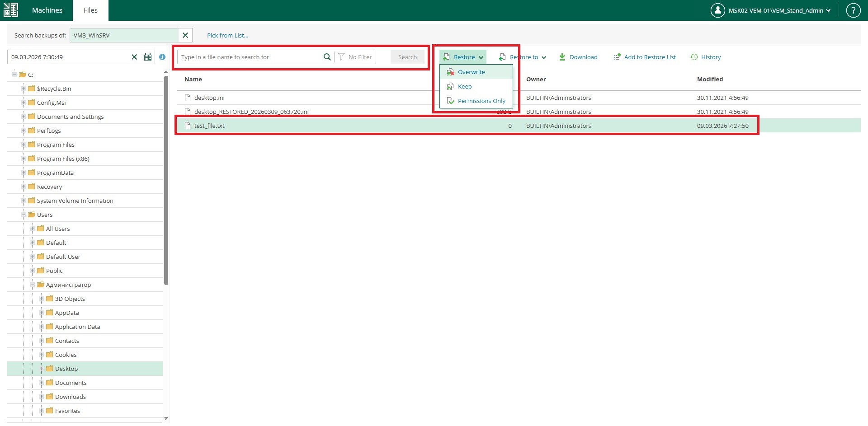Select the Default User folder
The height and width of the screenshot is (426, 868).
pos(63,257)
